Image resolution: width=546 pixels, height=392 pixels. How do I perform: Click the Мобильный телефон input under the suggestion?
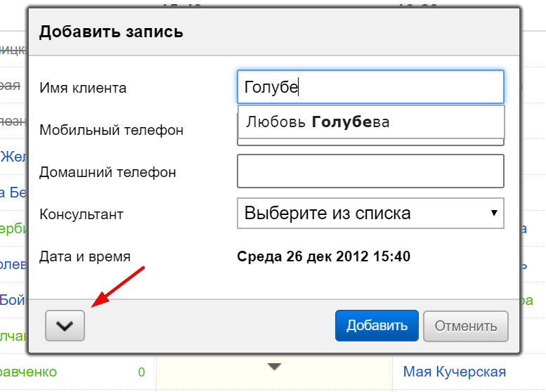[370, 143]
